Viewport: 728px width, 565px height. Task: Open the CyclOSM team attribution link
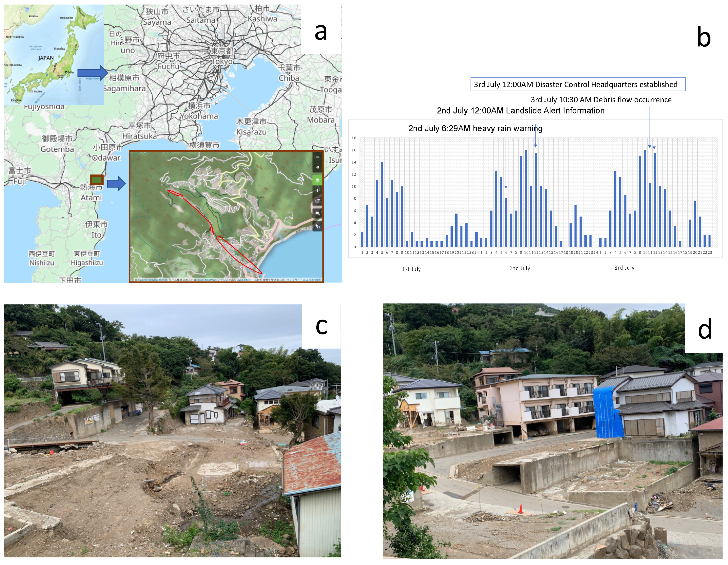point(246,280)
